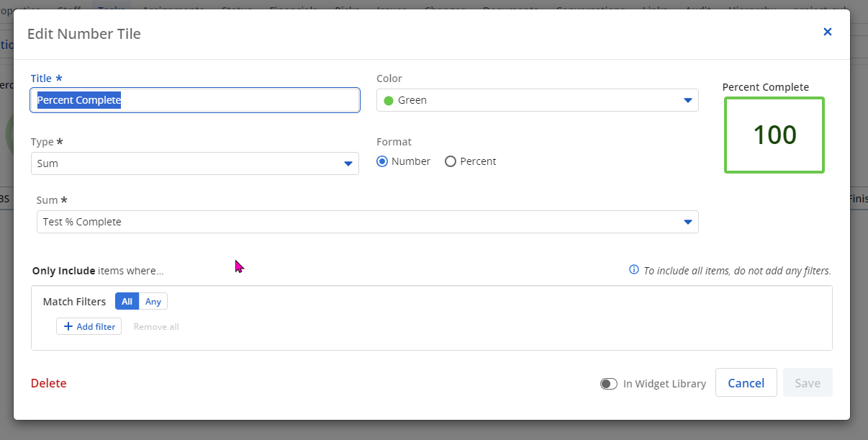
Task: Open the Color dropdown arrow
Action: pos(687,101)
